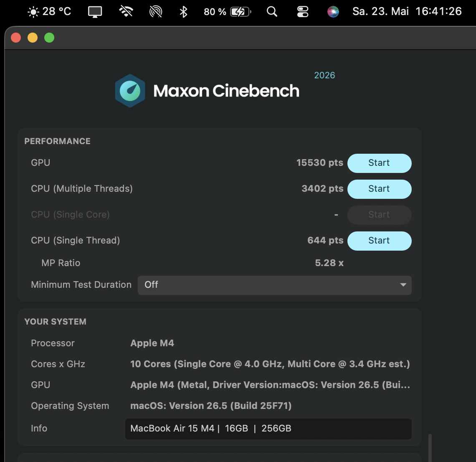Viewport: 476px width, 462px height.
Task: Click the Cores x GHz label
Action: tap(58, 364)
